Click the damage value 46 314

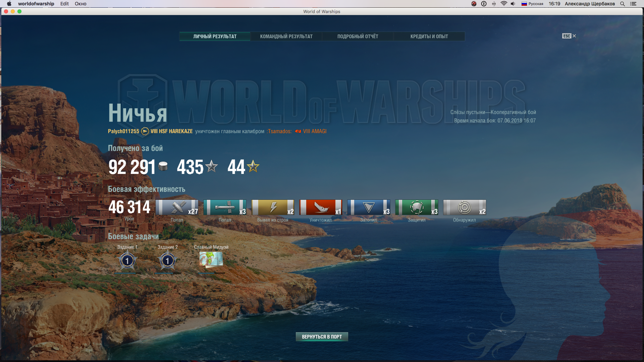tap(129, 207)
